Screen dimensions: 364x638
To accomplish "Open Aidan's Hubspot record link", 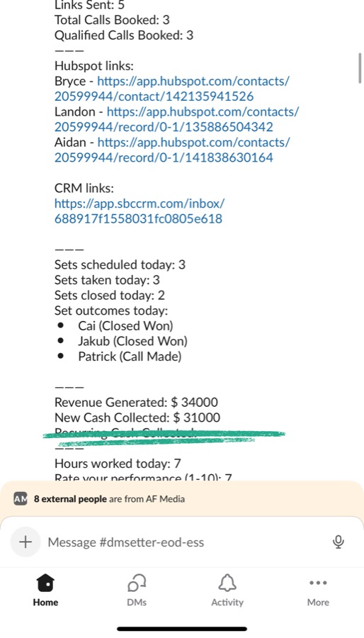I will 172,150.
